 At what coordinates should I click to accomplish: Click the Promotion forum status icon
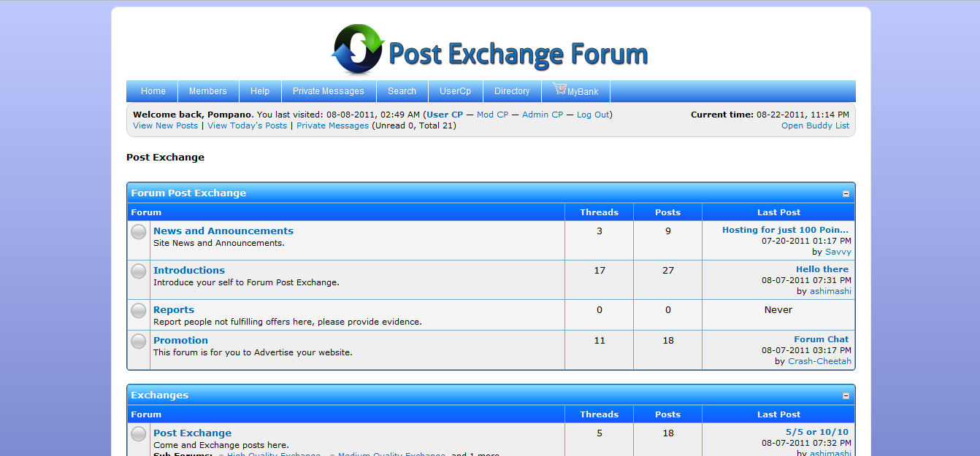(139, 341)
